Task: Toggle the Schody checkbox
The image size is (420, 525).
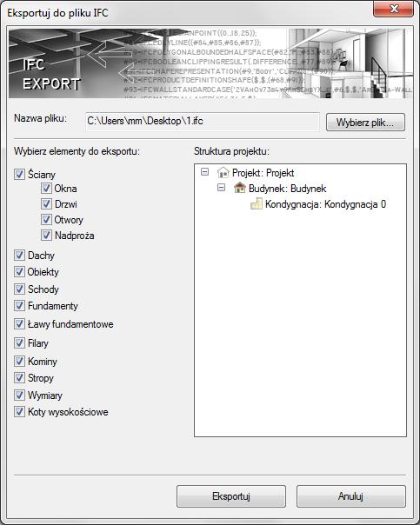Action: 19,289
